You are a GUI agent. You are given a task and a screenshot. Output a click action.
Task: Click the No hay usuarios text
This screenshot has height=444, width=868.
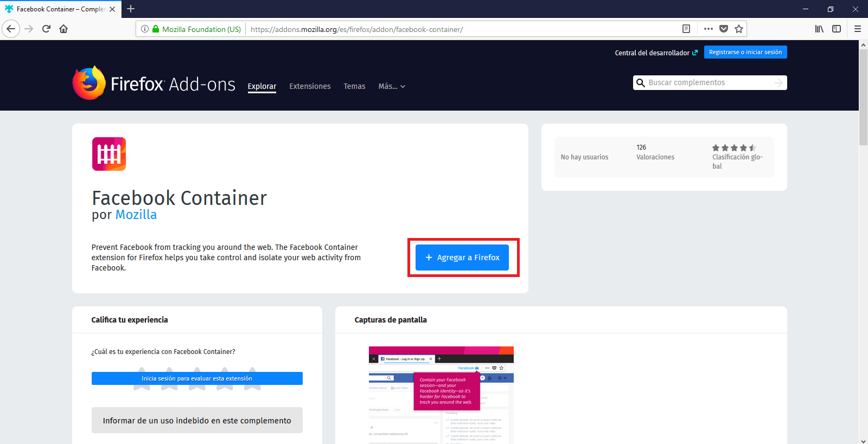584,157
